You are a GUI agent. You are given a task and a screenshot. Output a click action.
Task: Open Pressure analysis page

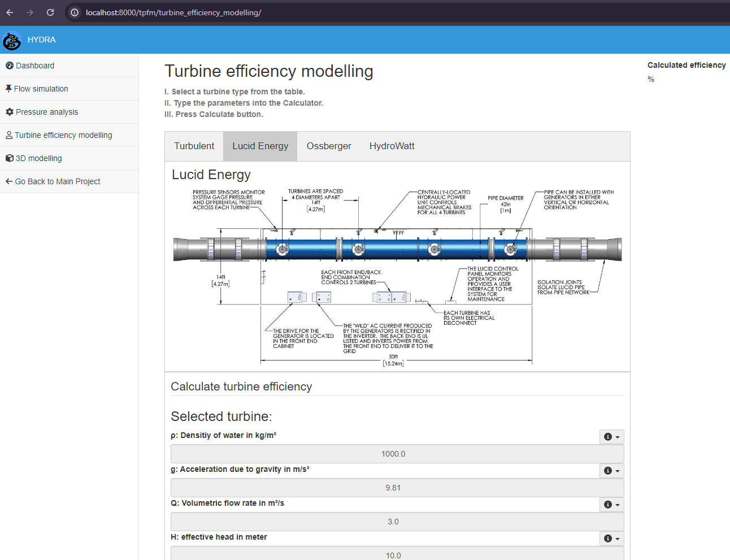tap(69, 112)
